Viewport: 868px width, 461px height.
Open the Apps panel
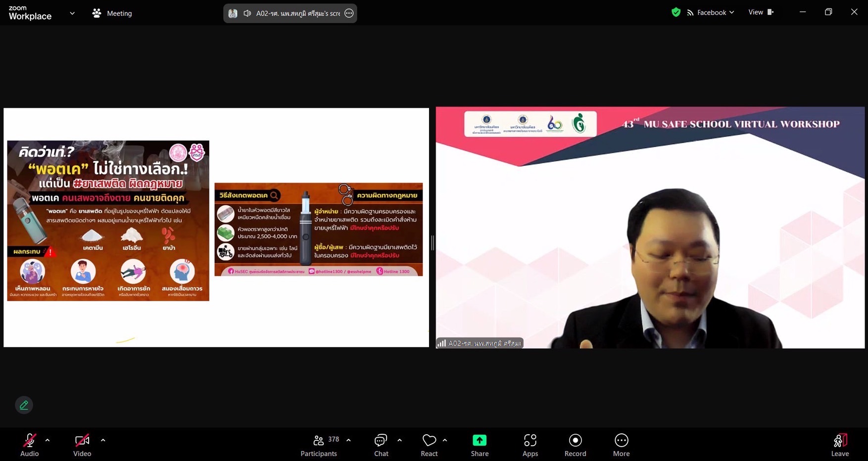pos(530,445)
